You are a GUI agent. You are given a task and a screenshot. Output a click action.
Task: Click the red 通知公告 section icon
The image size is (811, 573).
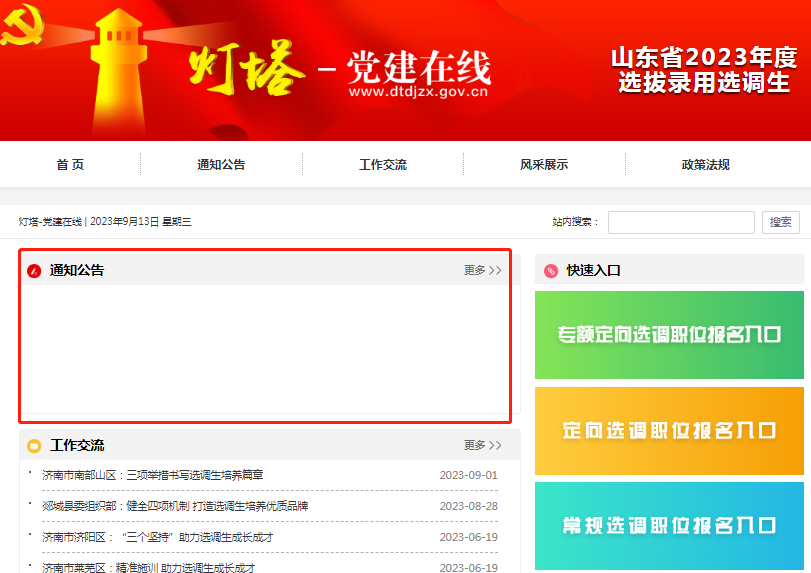click(x=34, y=270)
